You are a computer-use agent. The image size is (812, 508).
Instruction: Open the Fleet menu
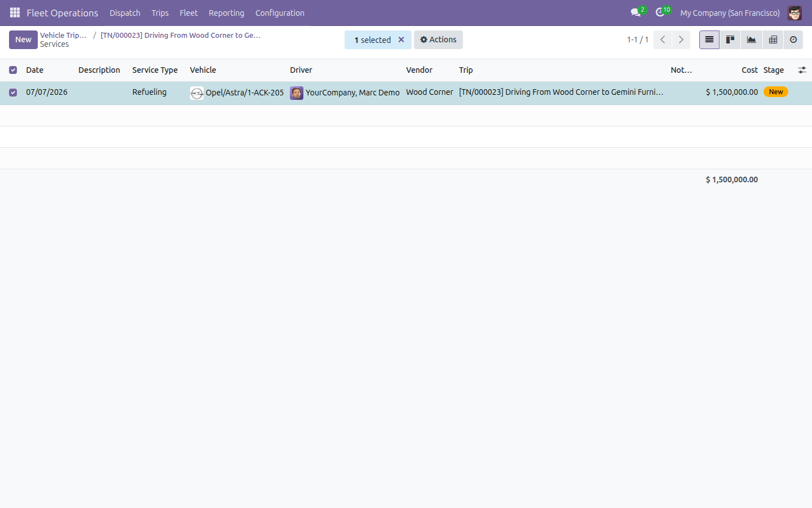[189, 12]
